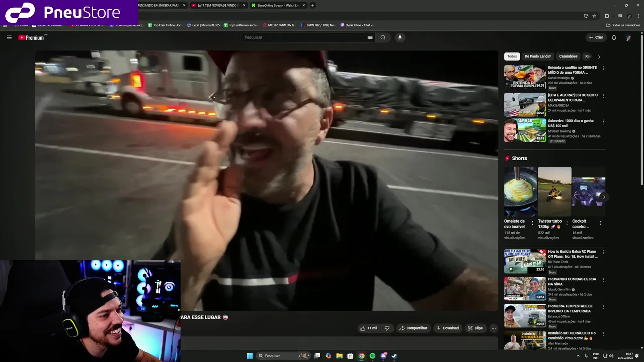Open the YouTube hamburger guide menu

point(9,37)
